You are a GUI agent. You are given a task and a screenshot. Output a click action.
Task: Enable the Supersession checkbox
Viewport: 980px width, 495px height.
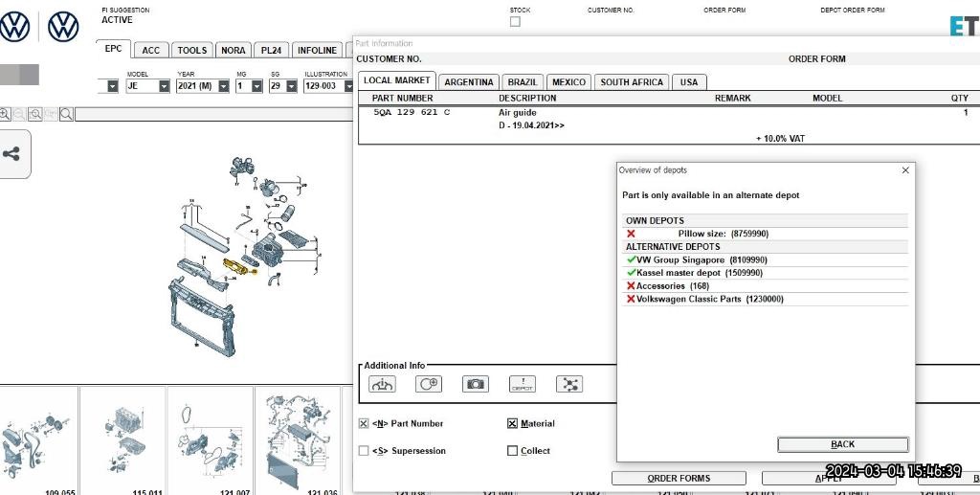tap(364, 451)
